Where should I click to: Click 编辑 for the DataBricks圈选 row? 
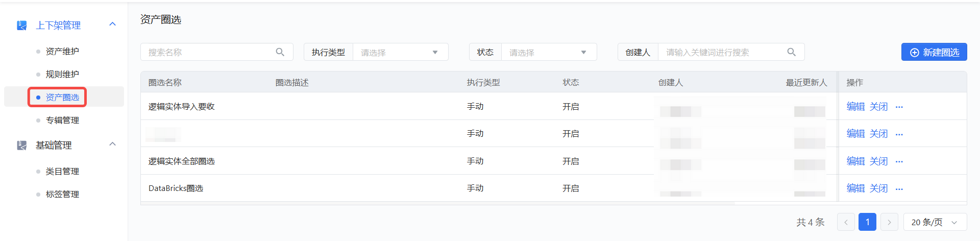[855, 188]
